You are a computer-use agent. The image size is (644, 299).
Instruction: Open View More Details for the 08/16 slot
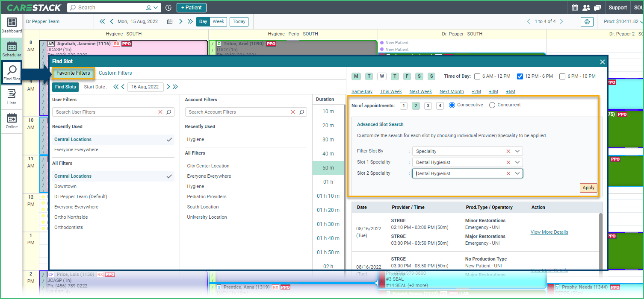(x=549, y=232)
